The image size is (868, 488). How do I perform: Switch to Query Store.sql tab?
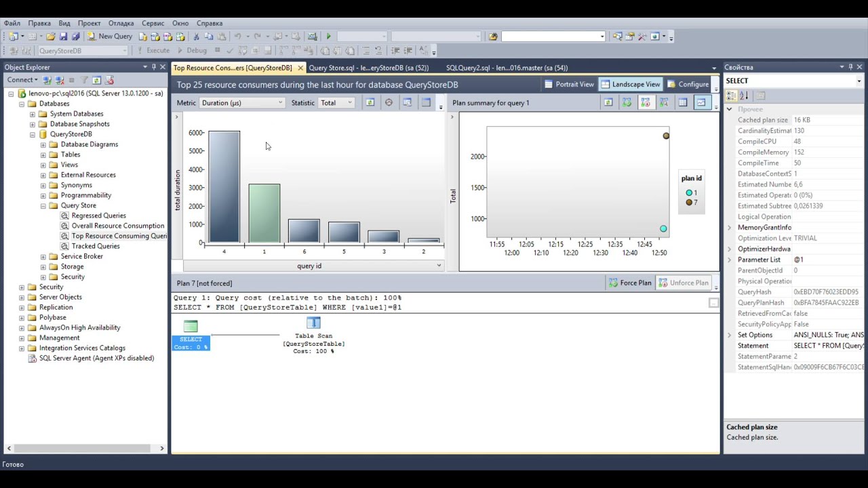coord(369,68)
